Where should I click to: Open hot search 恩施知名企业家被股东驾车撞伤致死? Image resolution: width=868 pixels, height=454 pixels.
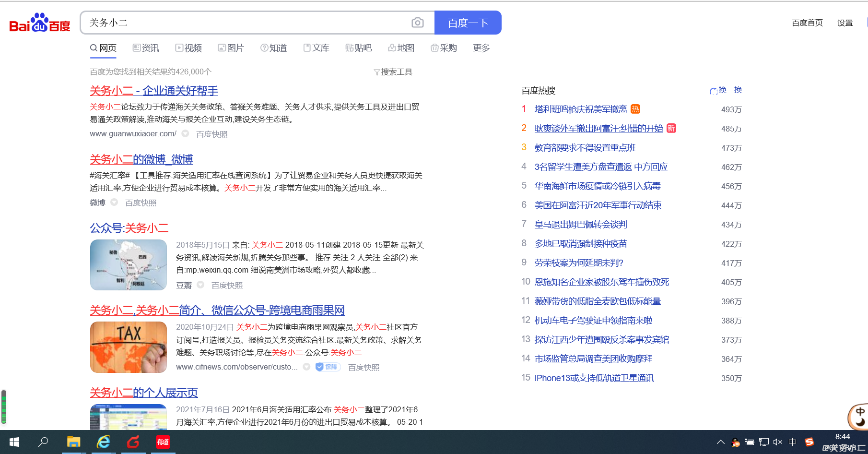point(602,282)
